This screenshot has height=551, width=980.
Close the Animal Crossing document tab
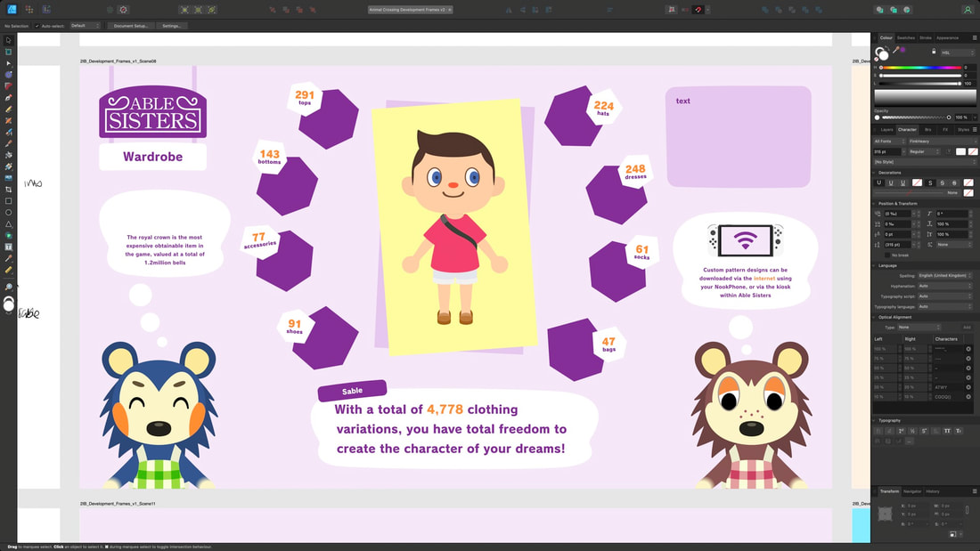[x=449, y=10]
